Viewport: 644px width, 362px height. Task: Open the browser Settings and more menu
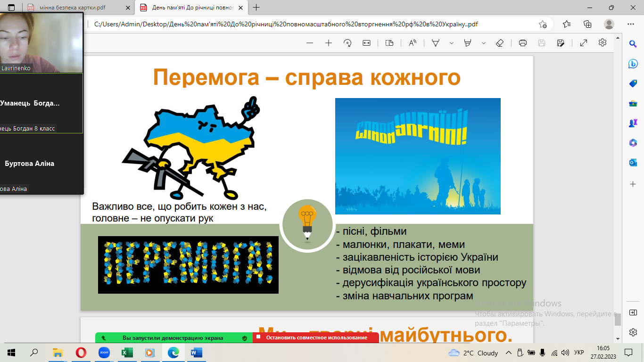[631, 24]
